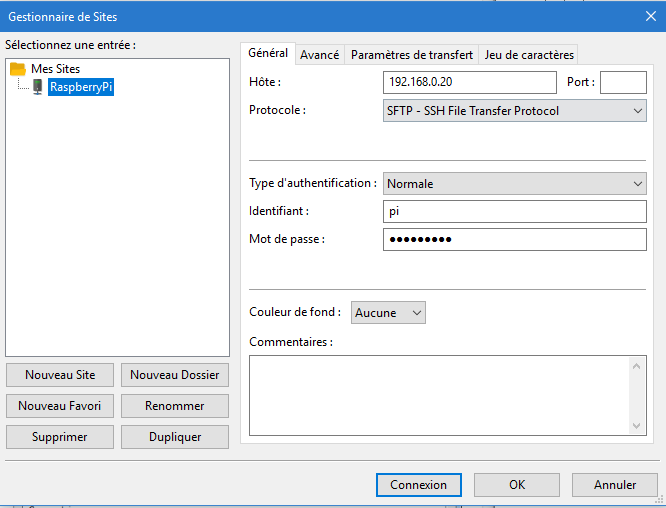666x508 pixels.
Task: Create a Nouveau Site
Action: (60, 376)
